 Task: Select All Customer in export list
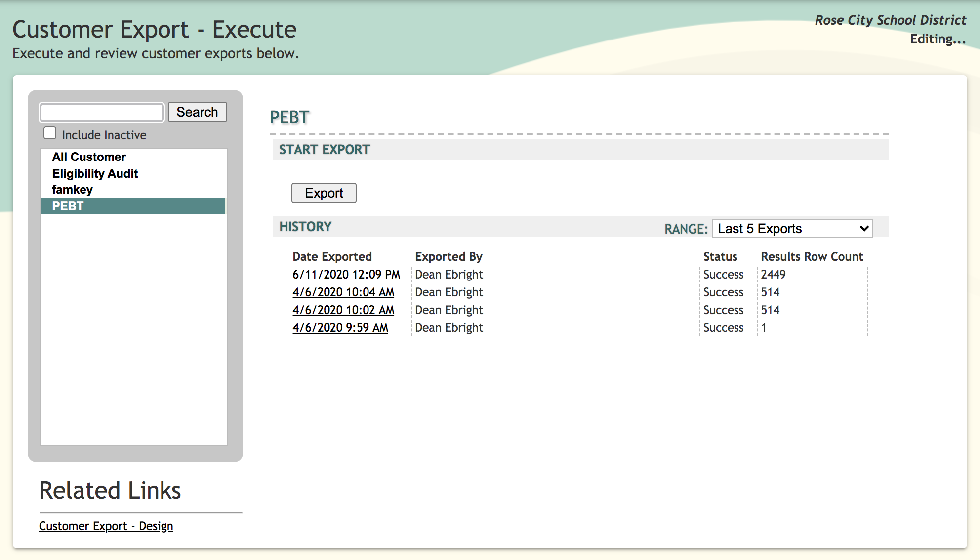tap(89, 157)
